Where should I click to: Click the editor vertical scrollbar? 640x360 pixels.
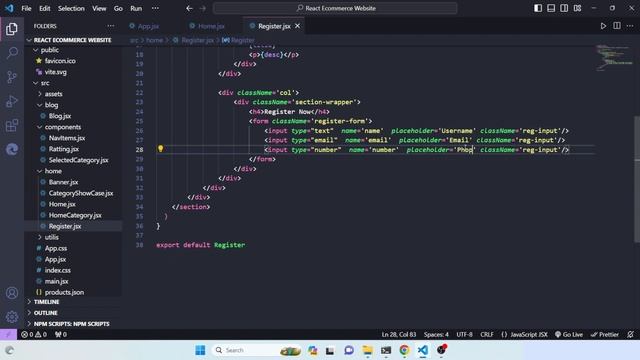tap(637, 179)
